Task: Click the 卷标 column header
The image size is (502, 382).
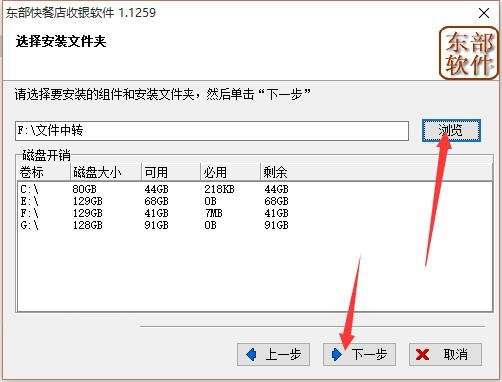Action: pos(44,172)
